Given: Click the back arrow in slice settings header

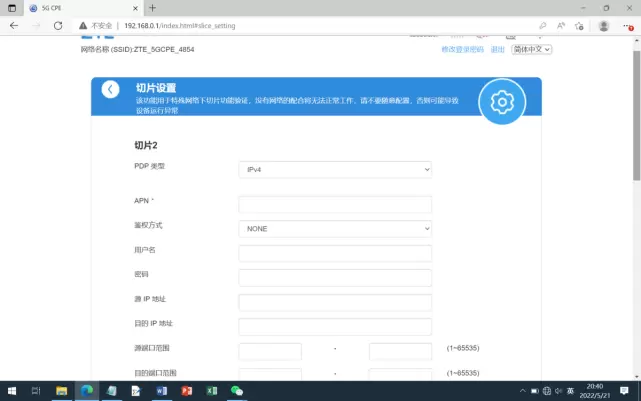Looking at the screenshot, I should (x=110, y=89).
